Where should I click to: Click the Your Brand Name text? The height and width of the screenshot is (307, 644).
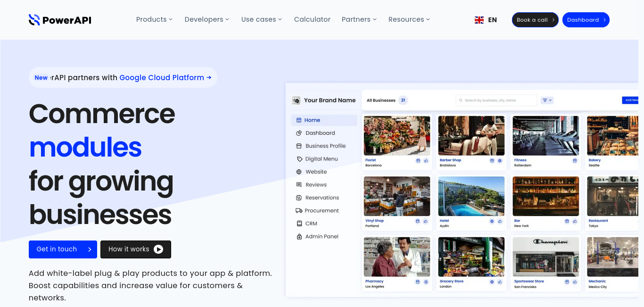point(330,100)
